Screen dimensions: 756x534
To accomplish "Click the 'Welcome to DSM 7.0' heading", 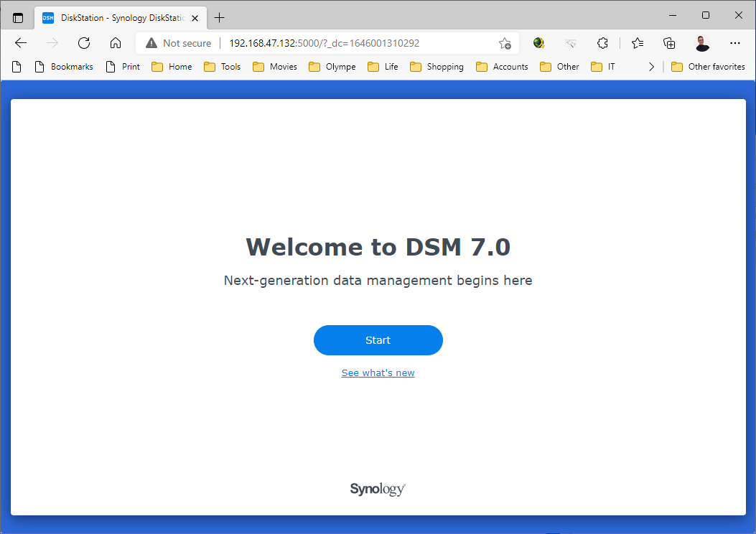I will 378,247.
